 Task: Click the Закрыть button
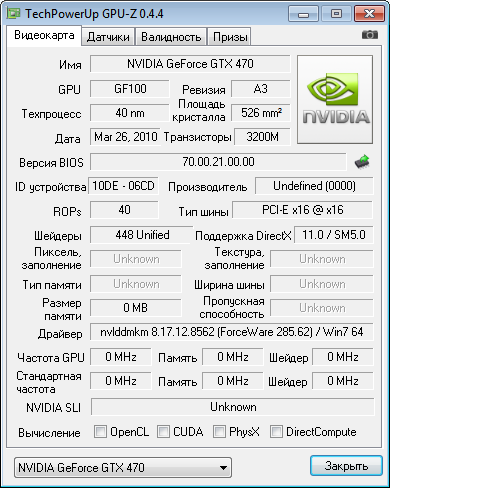346,466
